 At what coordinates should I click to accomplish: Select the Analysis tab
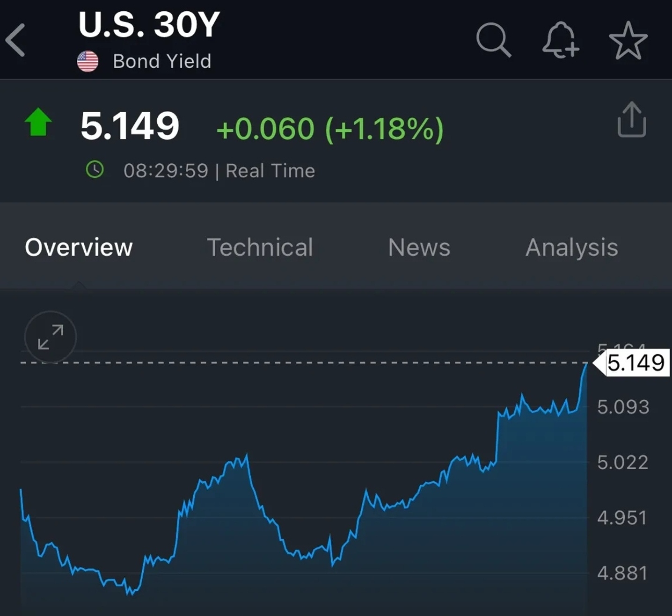(571, 247)
